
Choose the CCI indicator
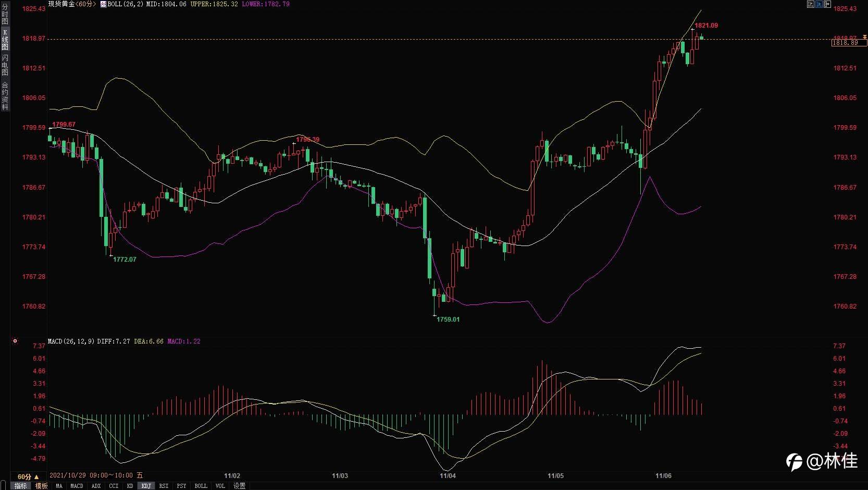tap(114, 486)
